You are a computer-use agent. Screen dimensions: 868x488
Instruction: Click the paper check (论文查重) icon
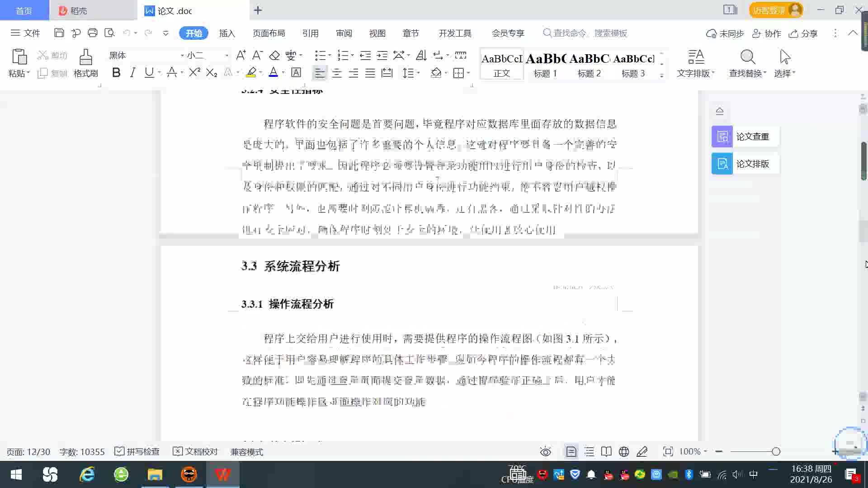coord(722,136)
